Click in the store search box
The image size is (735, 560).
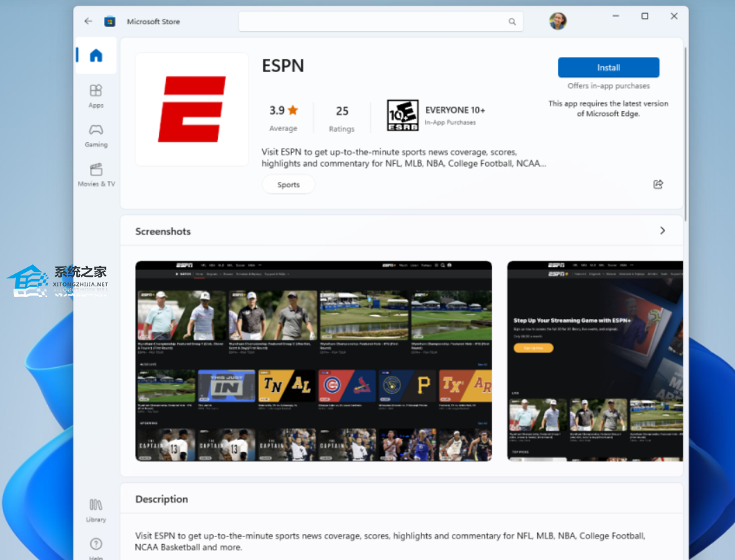(x=380, y=22)
